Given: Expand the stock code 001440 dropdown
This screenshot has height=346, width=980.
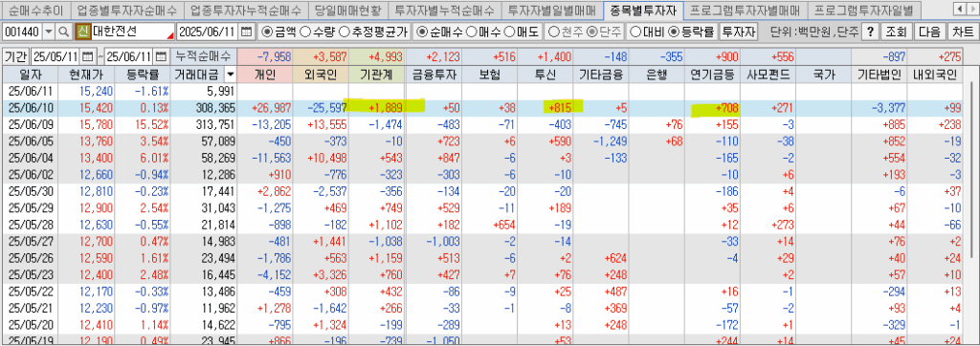Looking at the screenshot, I should (50, 32).
